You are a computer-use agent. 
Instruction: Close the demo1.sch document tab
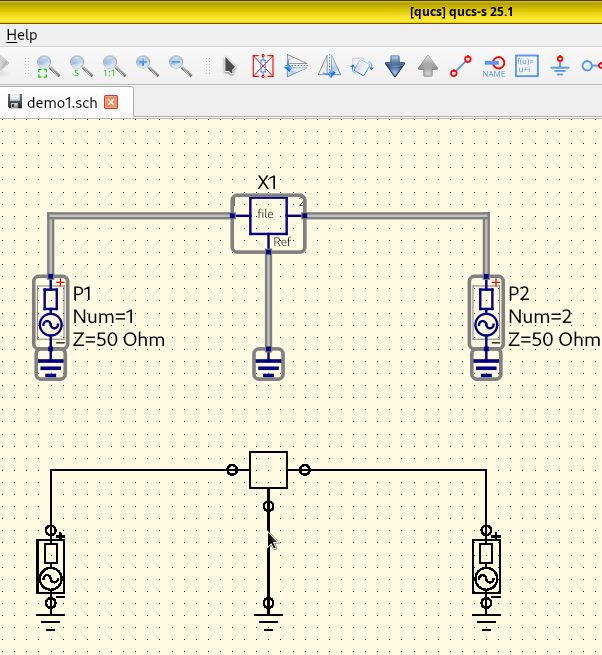111,103
